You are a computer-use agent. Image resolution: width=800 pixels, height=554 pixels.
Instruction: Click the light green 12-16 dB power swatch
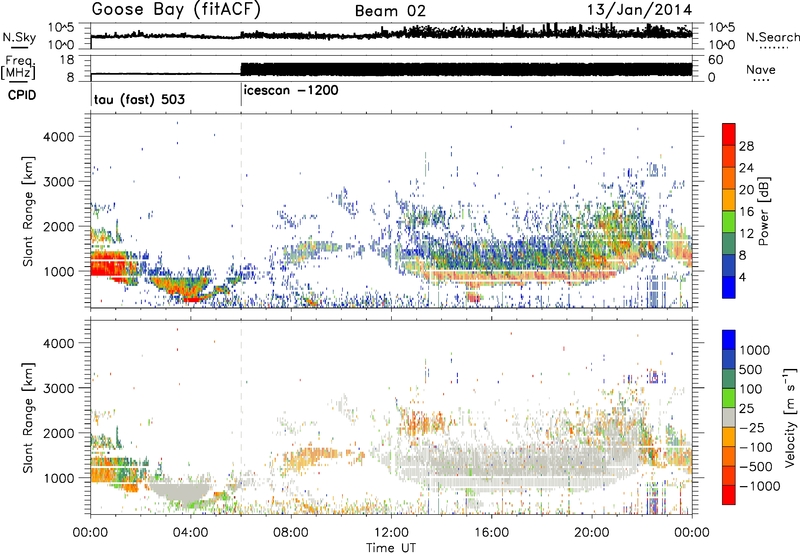pyautogui.click(x=729, y=222)
